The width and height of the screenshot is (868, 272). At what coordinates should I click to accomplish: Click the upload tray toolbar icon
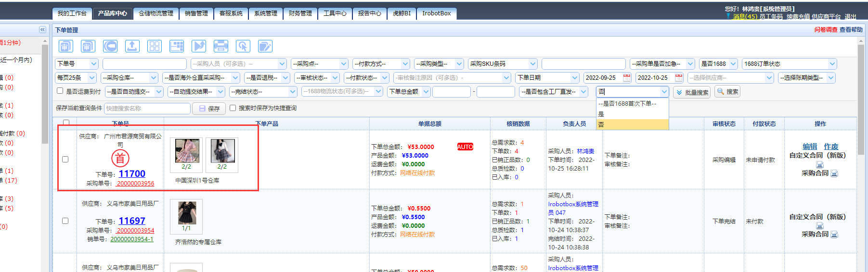coord(132,46)
